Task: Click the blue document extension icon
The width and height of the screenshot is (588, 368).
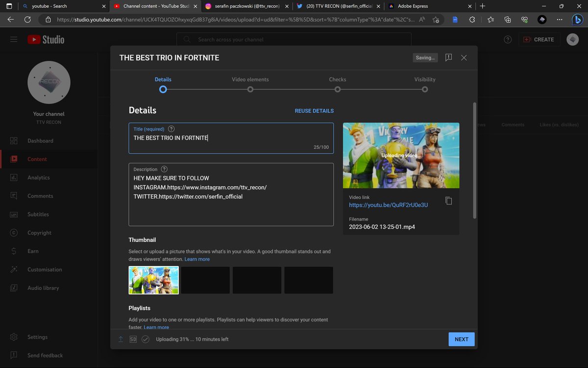Action: 455,20
